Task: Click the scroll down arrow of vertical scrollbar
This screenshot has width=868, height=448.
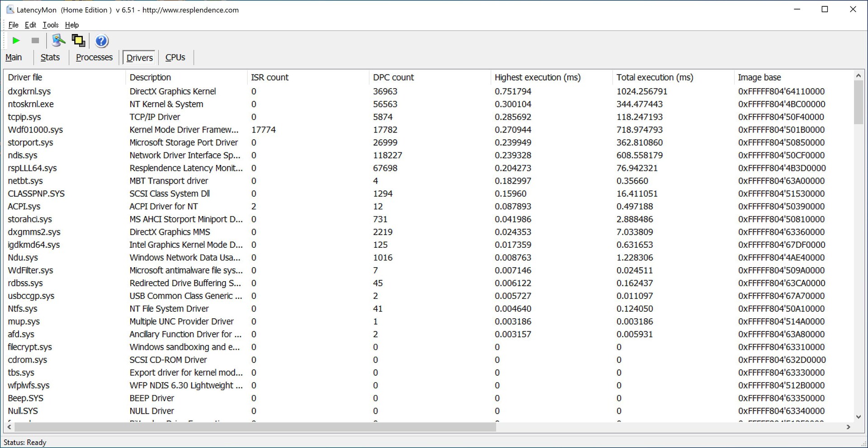Action: click(x=858, y=417)
